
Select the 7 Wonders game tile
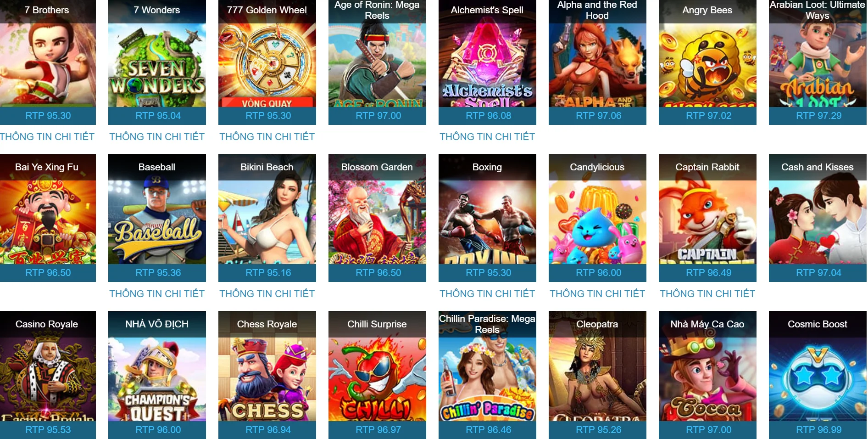(157, 62)
